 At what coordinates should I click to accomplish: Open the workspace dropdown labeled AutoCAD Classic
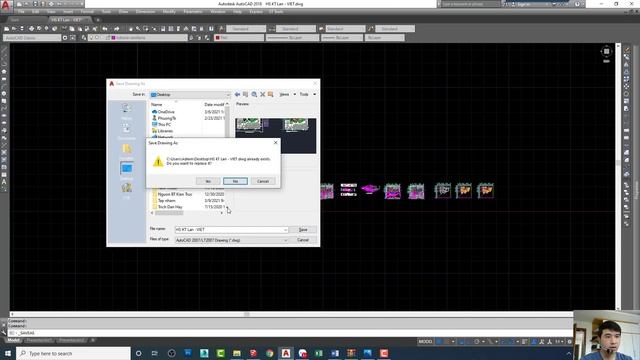[x=32, y=38]
